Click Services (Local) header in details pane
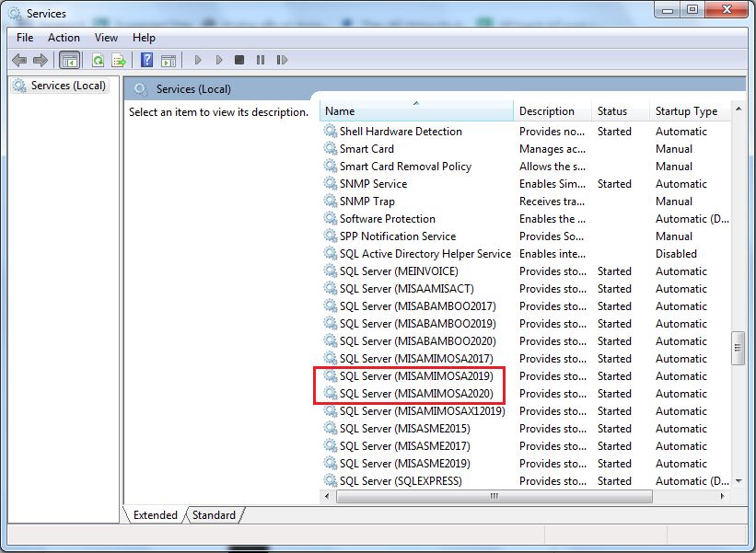 [193, 89]
